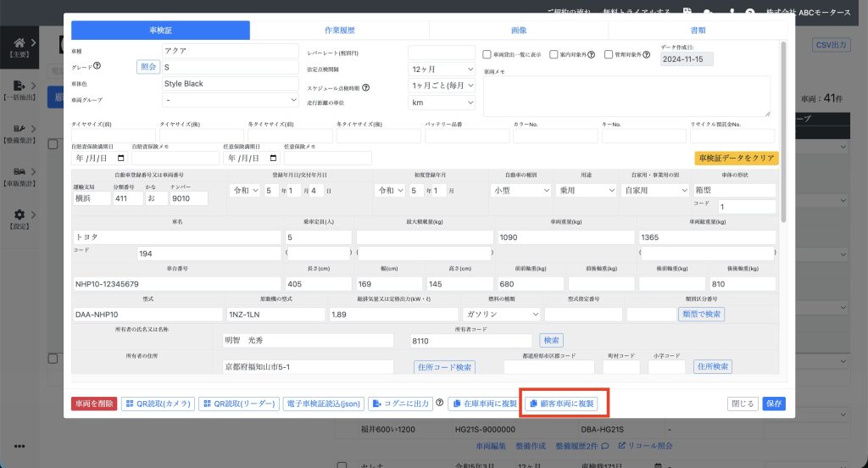
Task: Switch to the 作業履歴 tab
Action: (339, 31)
